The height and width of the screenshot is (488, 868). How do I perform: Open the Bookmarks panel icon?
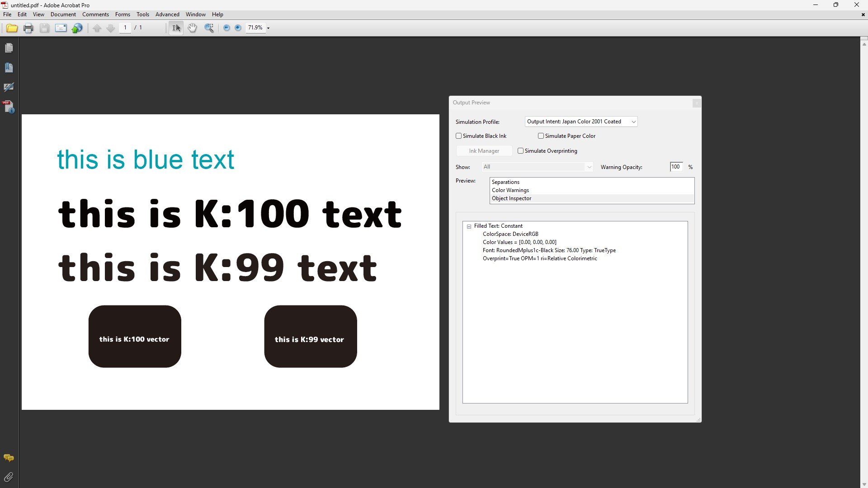tap(9, 68)
